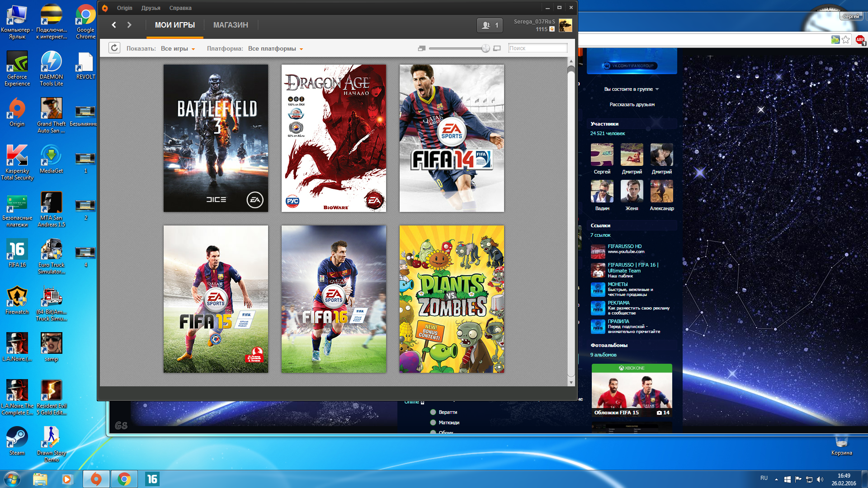Viewport: 868px width, 488px height.
Task: Go forward with the right arrow in Origin
Action: tap(129, 25)
